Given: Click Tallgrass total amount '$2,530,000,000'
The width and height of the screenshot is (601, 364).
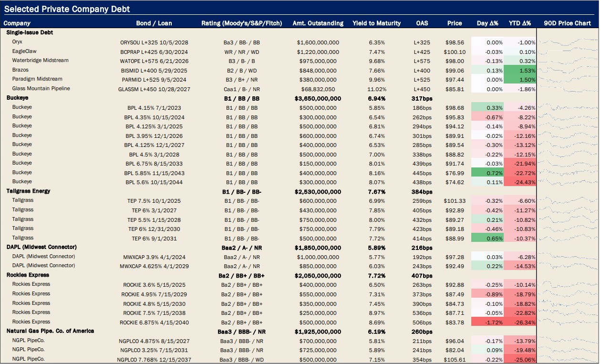Looking at the screenshot, I should tap(318, 192).
